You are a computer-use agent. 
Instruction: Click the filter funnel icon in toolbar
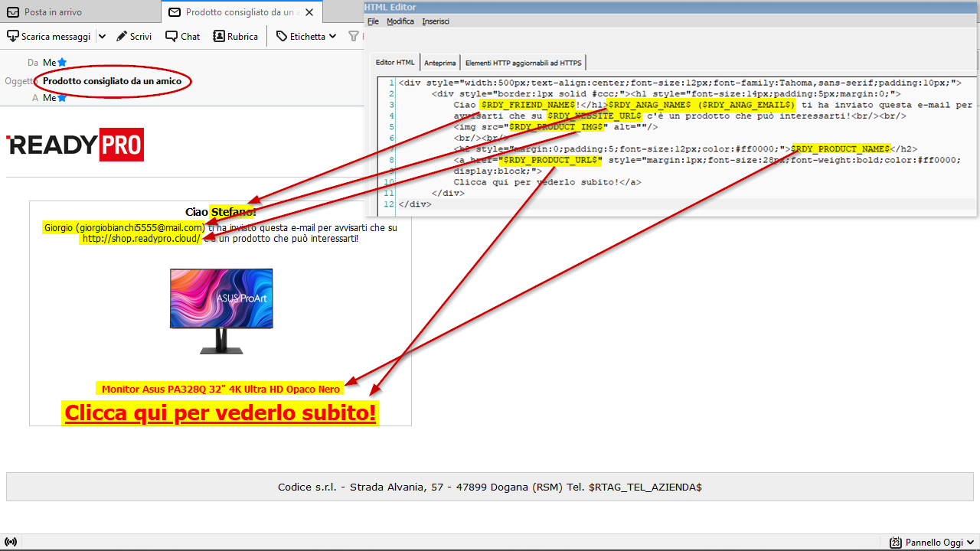pos(354,36)
